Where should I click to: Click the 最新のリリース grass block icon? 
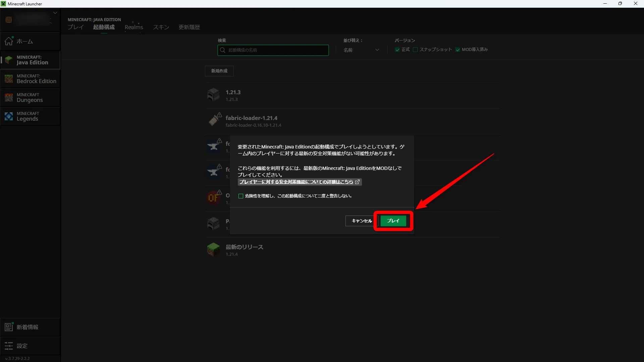(213, 250)
